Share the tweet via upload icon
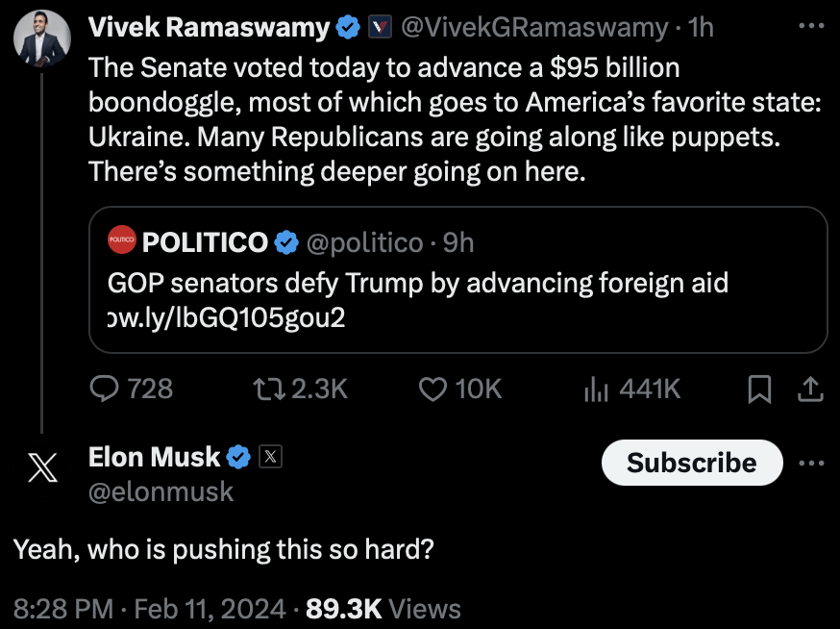 tap(810, 389)
